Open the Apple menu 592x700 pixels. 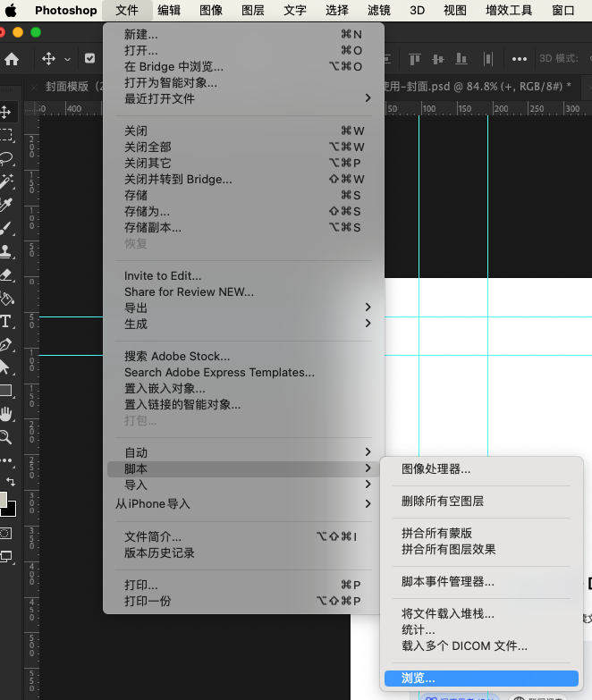point(11,10)
